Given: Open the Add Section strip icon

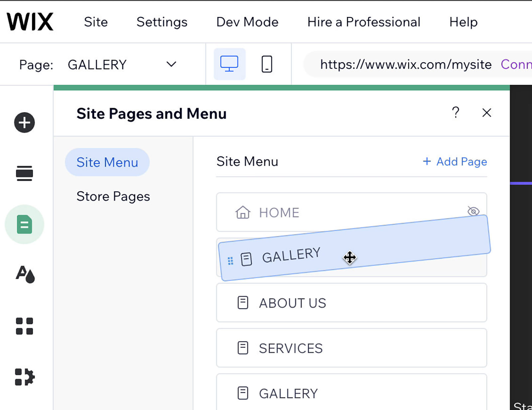Looking at the screenshot, I should [24, 173].
